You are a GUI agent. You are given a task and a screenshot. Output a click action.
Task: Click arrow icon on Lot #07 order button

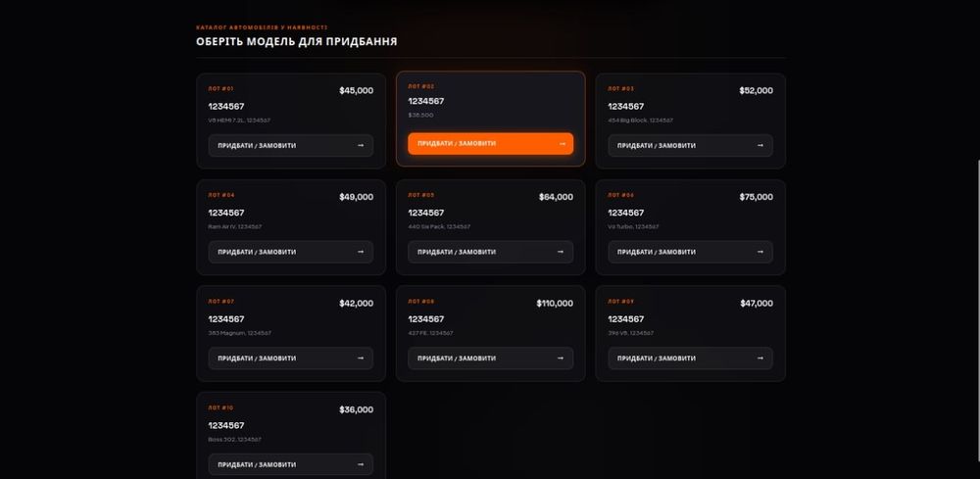click(361, 359)
